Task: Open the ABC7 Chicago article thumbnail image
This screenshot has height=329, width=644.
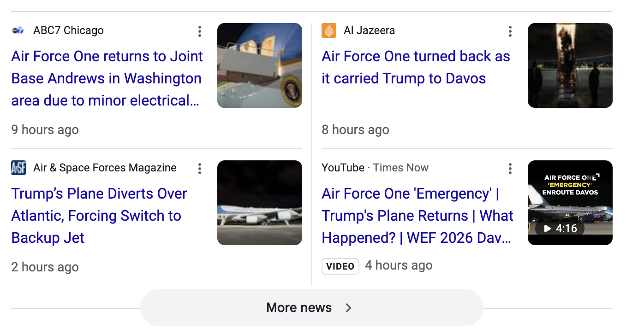Action: coord(259,65)
